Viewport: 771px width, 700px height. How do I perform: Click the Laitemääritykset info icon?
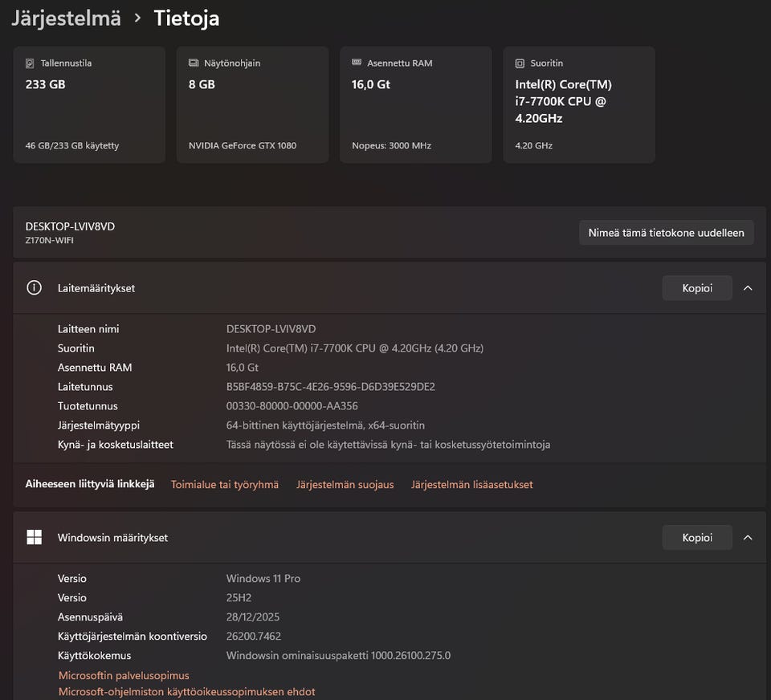point(34,287)
